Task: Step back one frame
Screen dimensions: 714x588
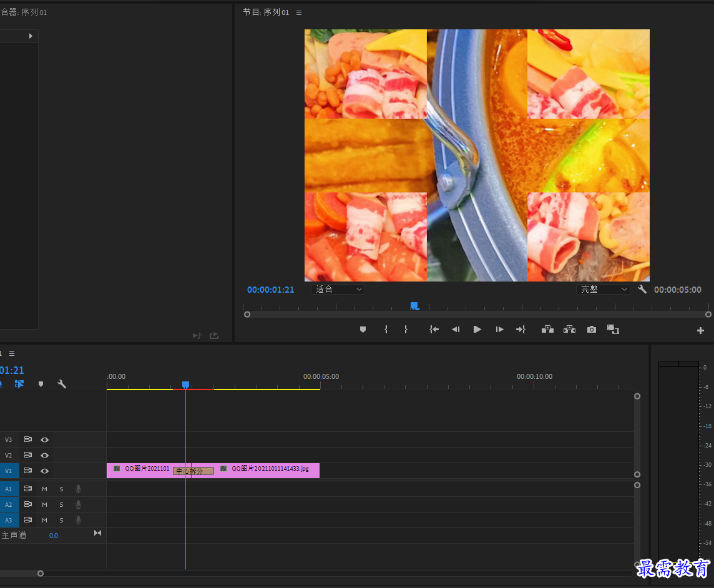Action: click(456, 330)
